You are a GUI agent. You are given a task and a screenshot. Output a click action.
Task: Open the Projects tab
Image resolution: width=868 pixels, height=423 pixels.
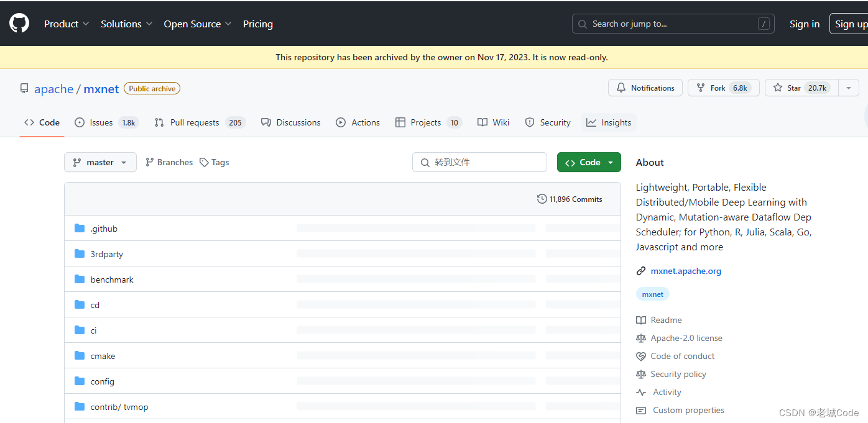click(428, 122)
